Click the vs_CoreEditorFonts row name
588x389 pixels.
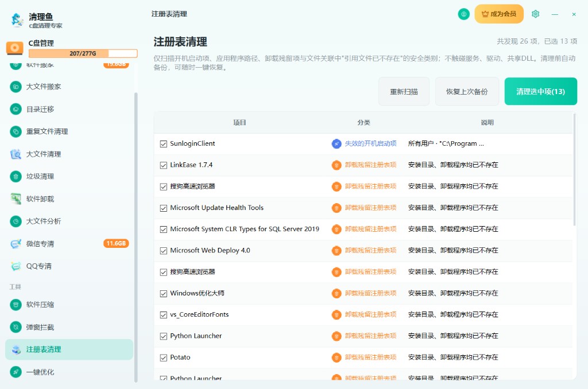199,315
